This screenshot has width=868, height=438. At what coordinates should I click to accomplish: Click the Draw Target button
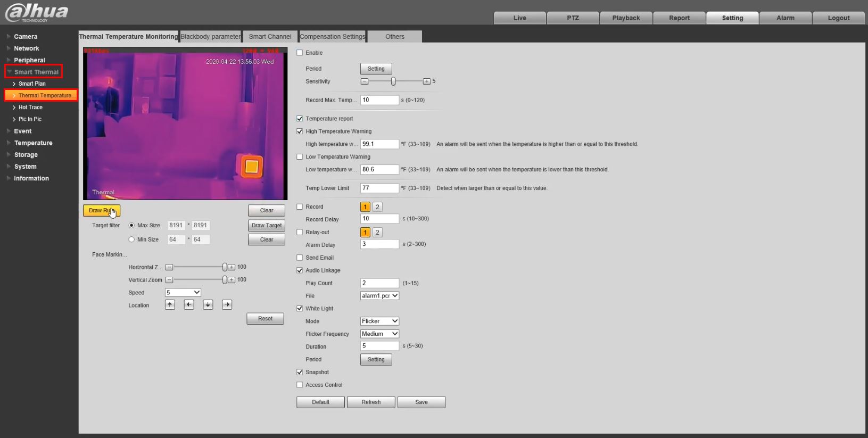point(266,226)
